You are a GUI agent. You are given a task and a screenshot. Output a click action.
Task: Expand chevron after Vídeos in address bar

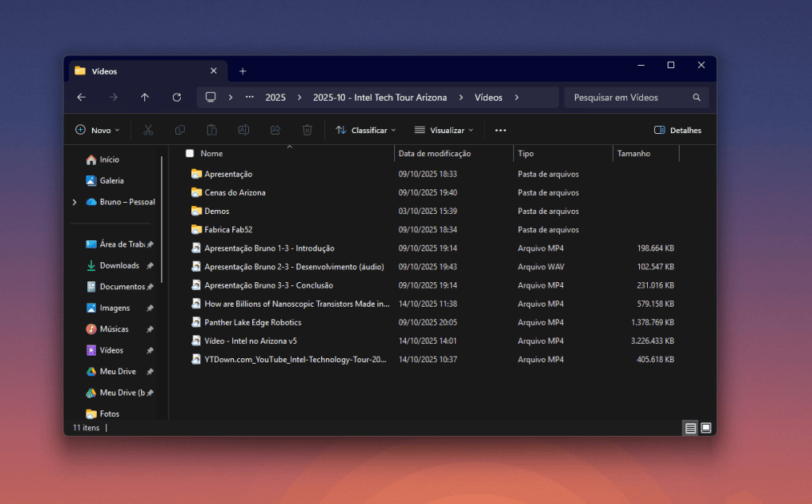coord(516,97)
